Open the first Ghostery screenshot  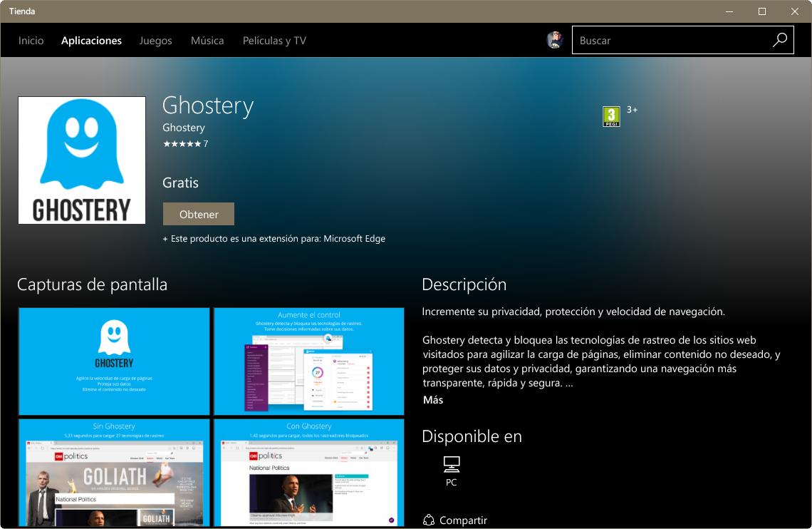pyautogui.click(x=113, y=361)
